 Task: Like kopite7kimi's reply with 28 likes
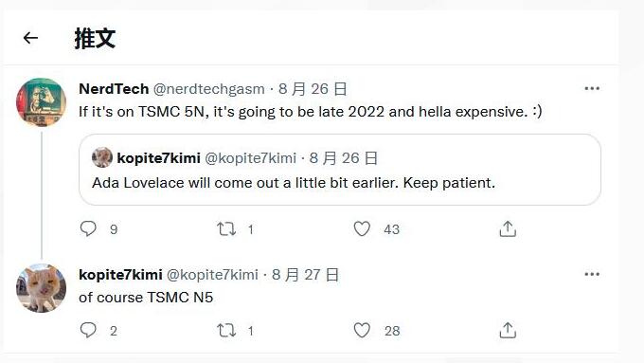[362, 330]
